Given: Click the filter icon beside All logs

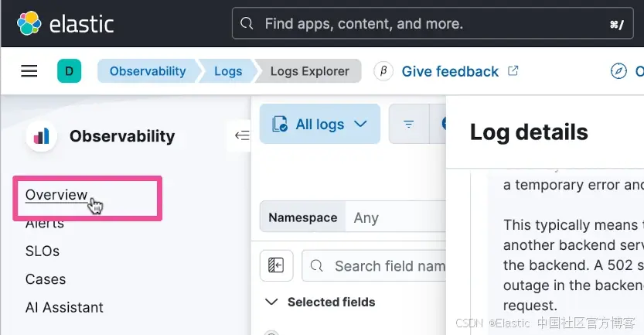Looking at the screenshot, I should 409,124.
